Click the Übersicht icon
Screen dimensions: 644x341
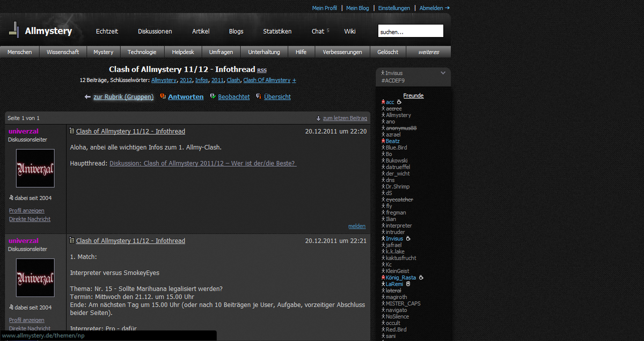click(259, 97)
